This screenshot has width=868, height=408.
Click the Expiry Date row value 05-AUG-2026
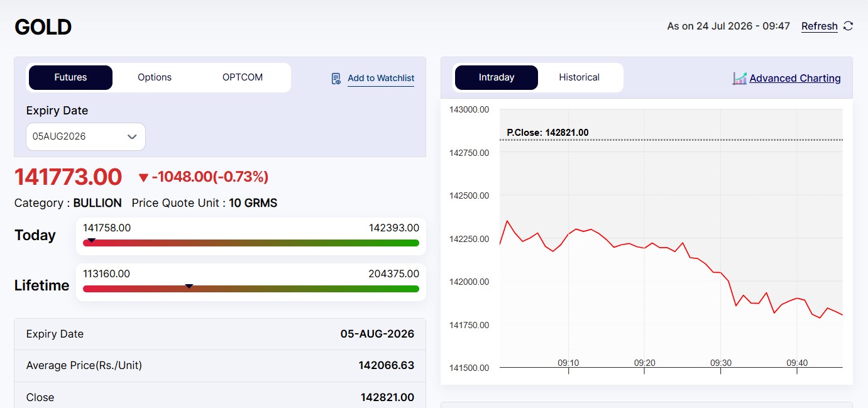click(377, 334)
